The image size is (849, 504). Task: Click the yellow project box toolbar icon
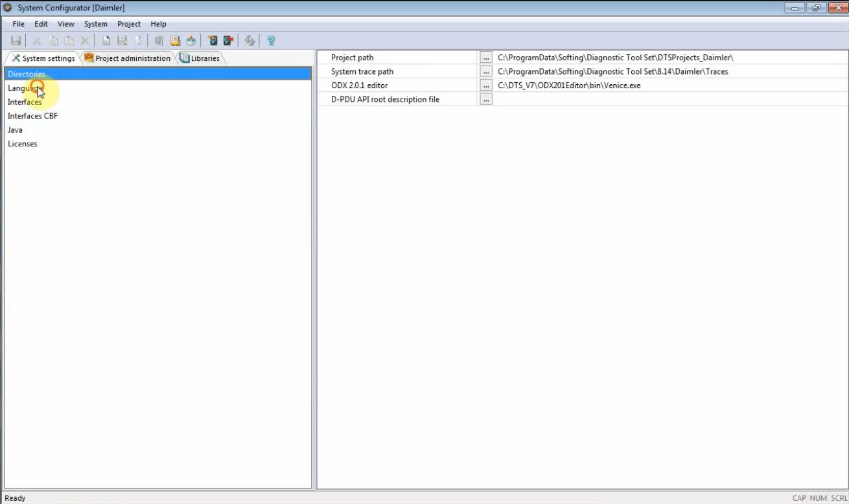click(175, 41)
